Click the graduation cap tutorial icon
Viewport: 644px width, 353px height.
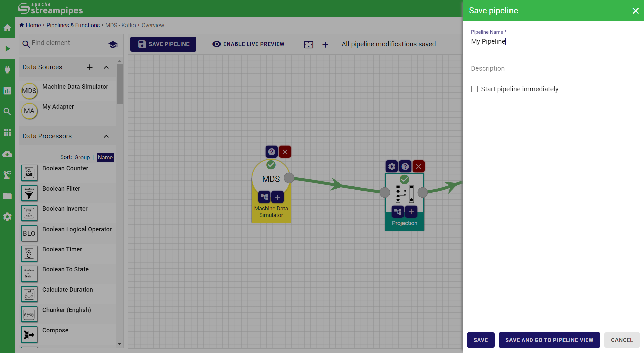(113, 44)
